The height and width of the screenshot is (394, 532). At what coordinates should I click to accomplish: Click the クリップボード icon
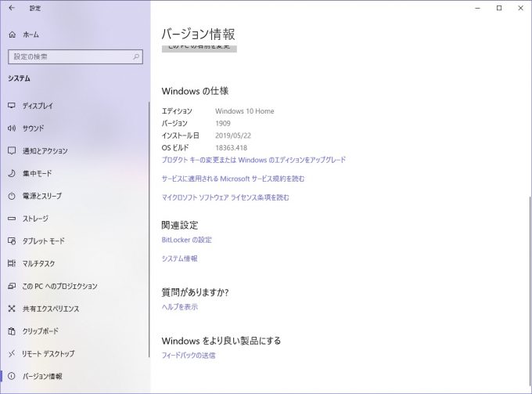12,331
